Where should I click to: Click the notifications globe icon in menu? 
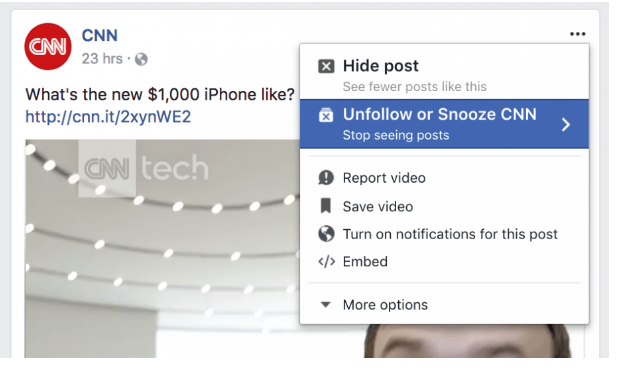(326, 234)
